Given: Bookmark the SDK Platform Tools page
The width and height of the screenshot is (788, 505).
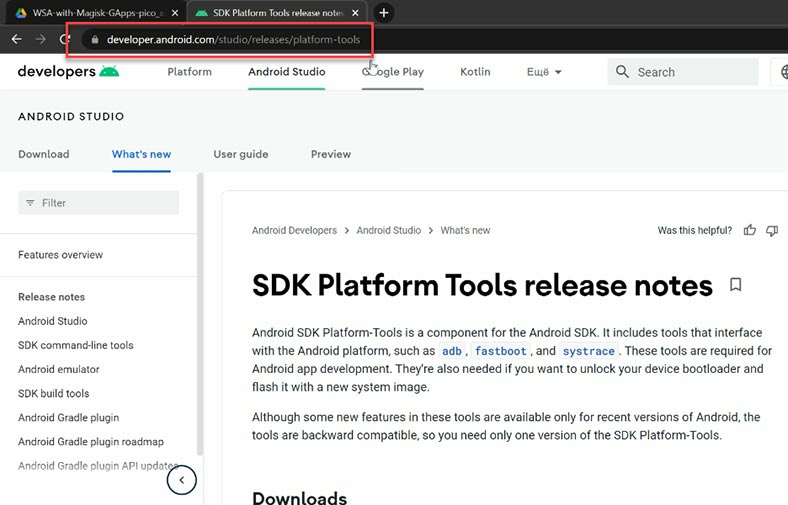Looking at the screenshot, I should [x=735, y=285].
